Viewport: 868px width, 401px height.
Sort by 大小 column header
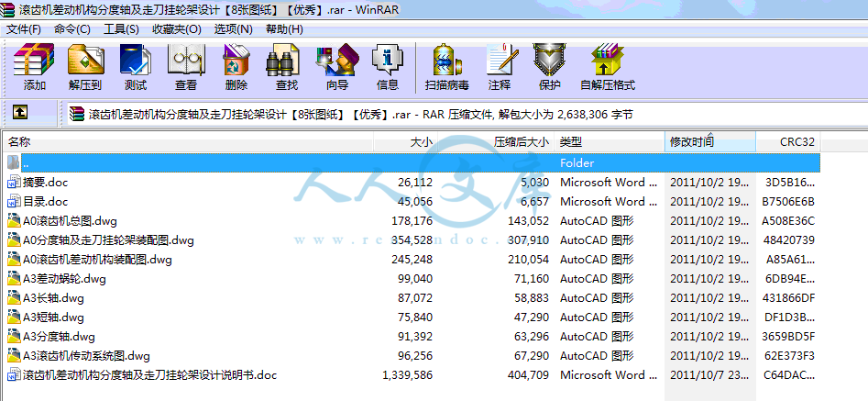coord(406,142)
